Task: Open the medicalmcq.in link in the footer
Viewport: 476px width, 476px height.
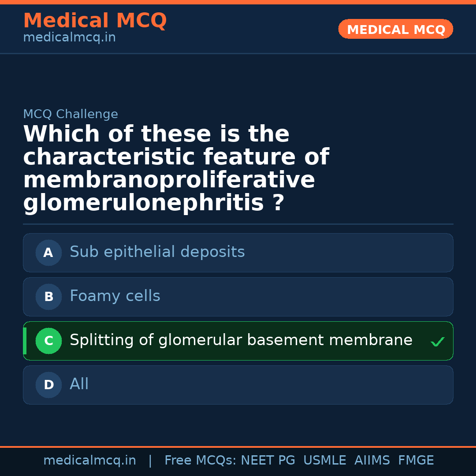Action: tap(89, 461)
